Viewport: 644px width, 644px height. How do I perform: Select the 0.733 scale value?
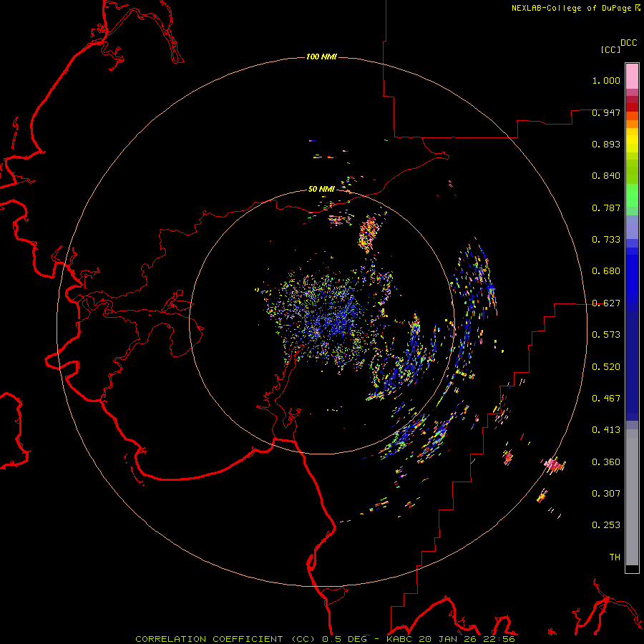[606, 240]
